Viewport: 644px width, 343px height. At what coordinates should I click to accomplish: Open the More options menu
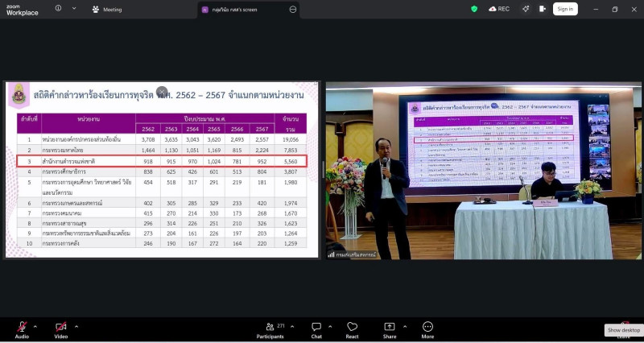pos(427,328)
